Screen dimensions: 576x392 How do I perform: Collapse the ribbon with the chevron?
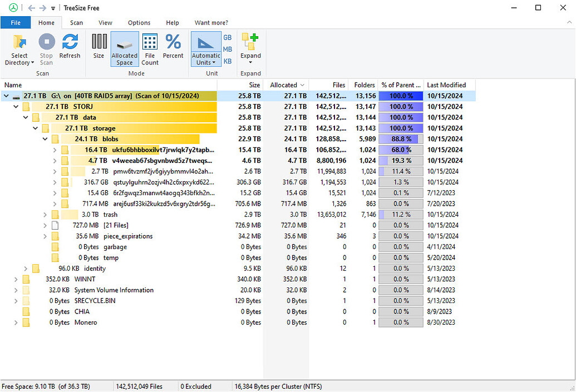coord(569,22)
